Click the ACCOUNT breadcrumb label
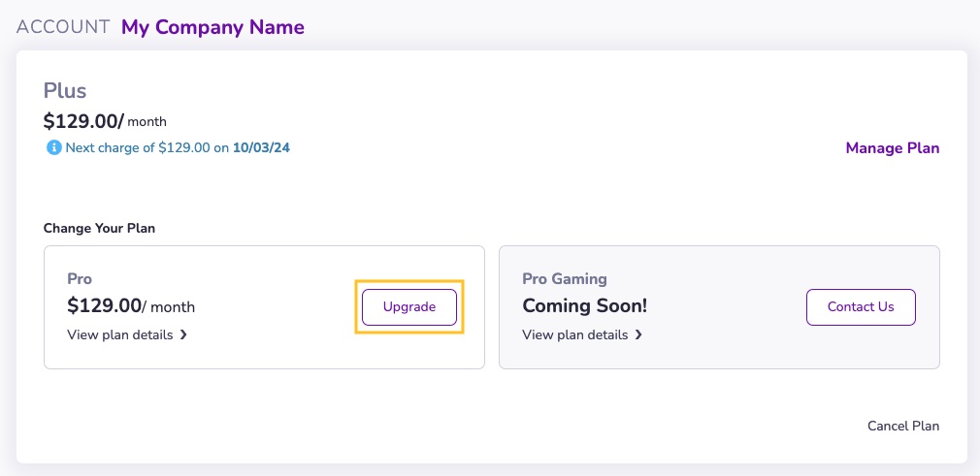Screen dimensions: 980x476 63,27
